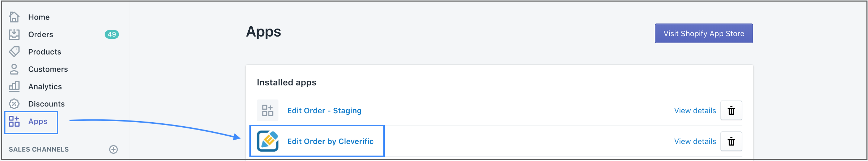The image size is (868, 161).
Task: View details for Edit Order by Cleverific
Action: pyautogui.click(x=695, y=141)
